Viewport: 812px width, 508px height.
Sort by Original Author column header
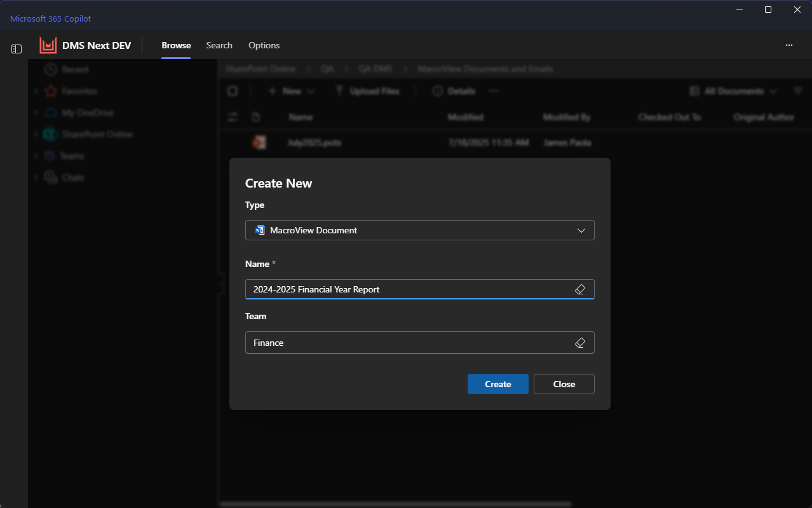point(764,117)
